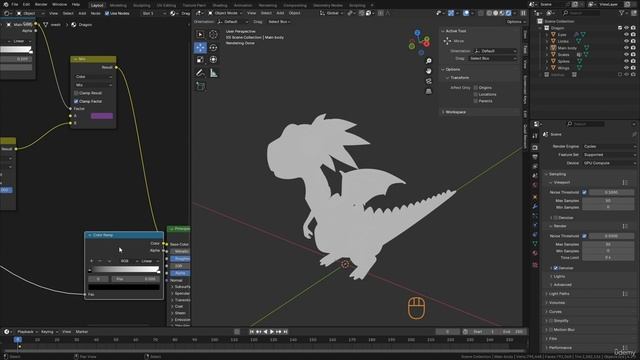Hide the Eyes object with eye icon

click(x=627, y=35)
